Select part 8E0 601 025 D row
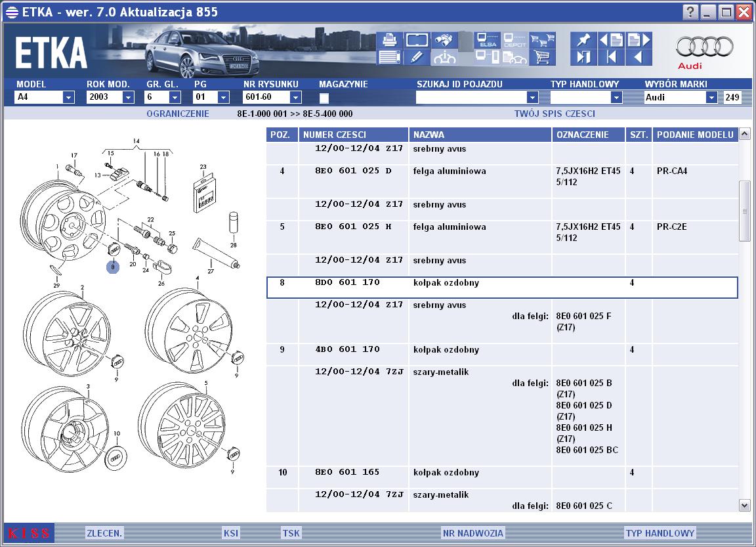Image resolution: width=756 pixels, height=547 pixels. pos(502,181)
